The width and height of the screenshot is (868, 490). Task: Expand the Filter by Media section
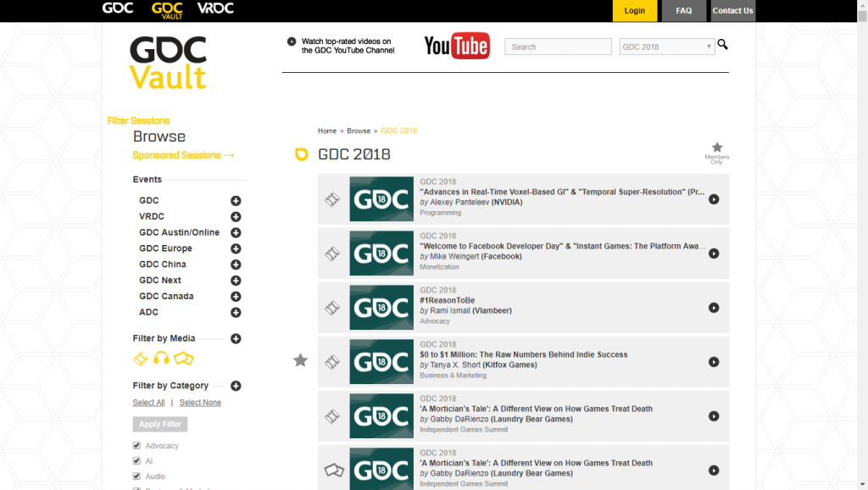(x=236, y=339)
